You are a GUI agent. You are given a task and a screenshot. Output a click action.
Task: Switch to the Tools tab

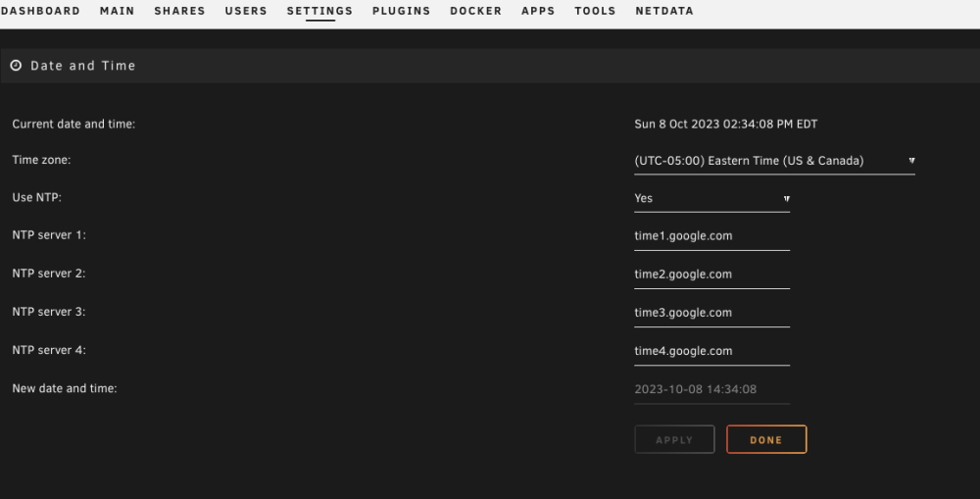click(x=595, y=11)
